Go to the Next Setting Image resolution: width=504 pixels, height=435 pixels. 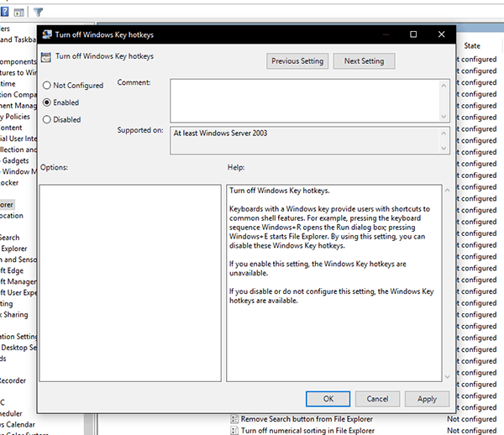[x=364, y=61]
